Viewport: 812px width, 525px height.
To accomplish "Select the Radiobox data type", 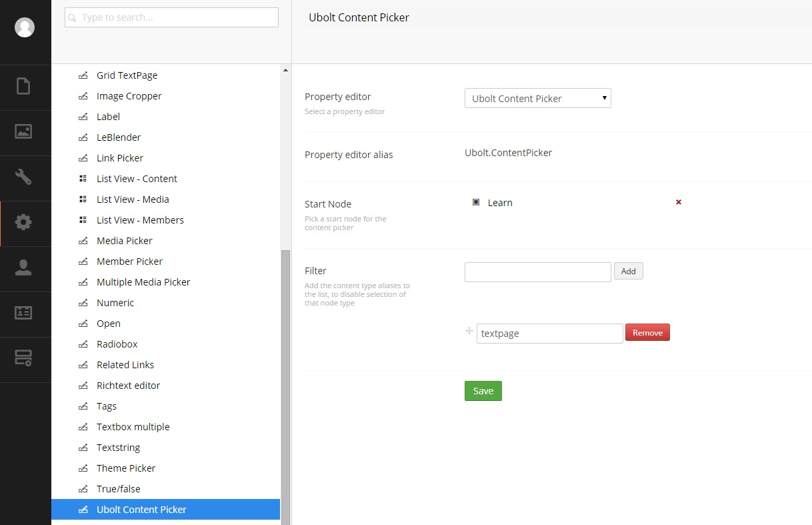I will (117, 344).
